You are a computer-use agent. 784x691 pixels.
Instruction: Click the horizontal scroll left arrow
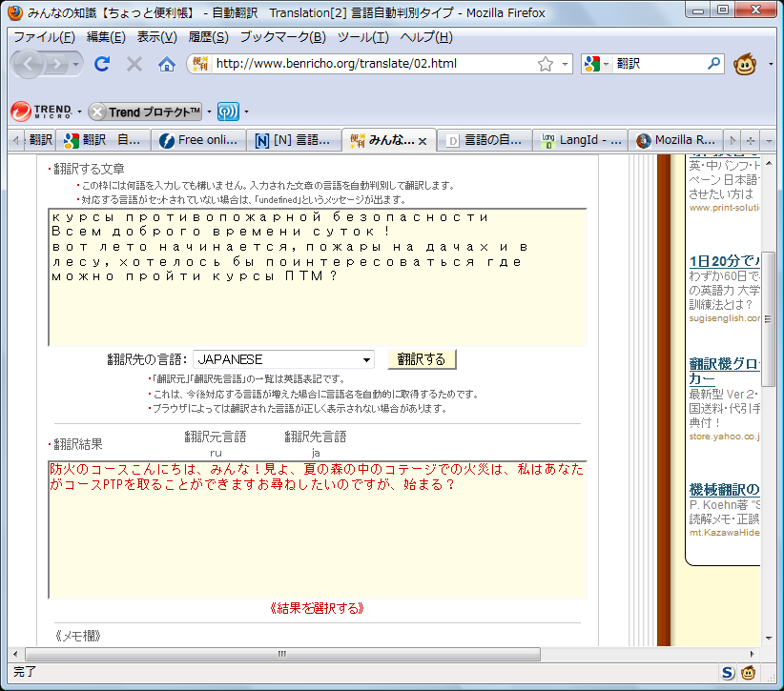click(15, 654)
